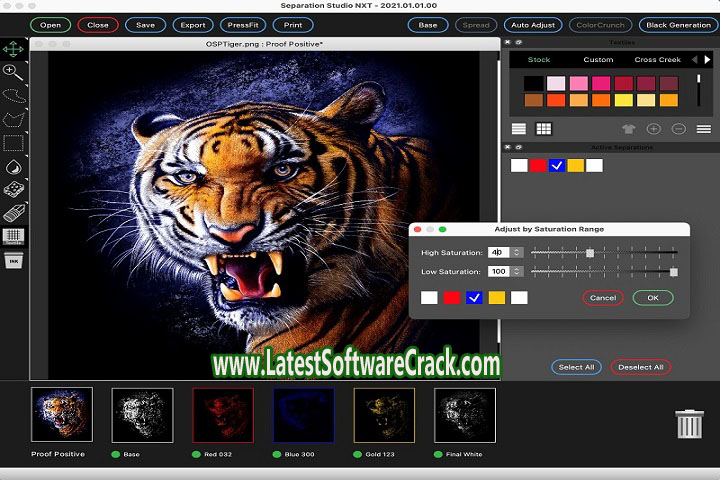This screenshot has width=720, height=480.
Task: Click the INK bucket icon
Action: point(14,261)
